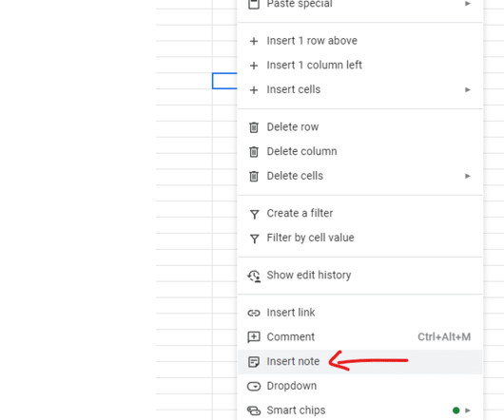Click the Dropdown pill icon
Screen dimensions: 504x420
click(254, 386)
